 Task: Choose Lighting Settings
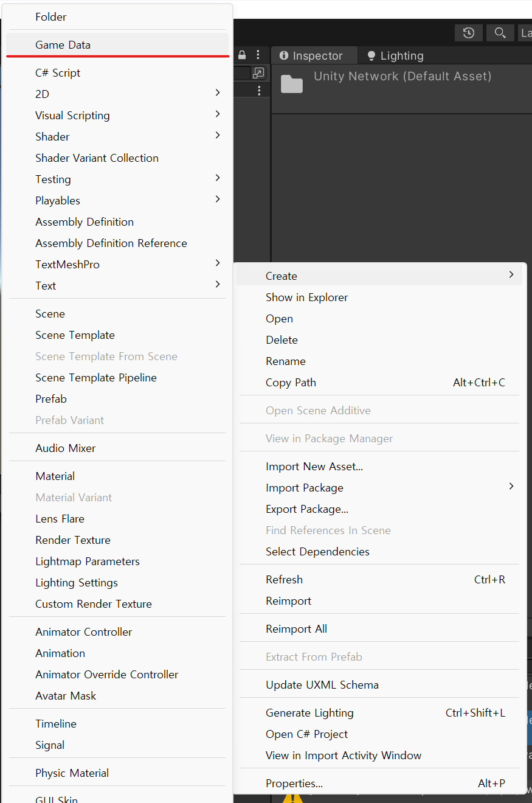[117, 583]
